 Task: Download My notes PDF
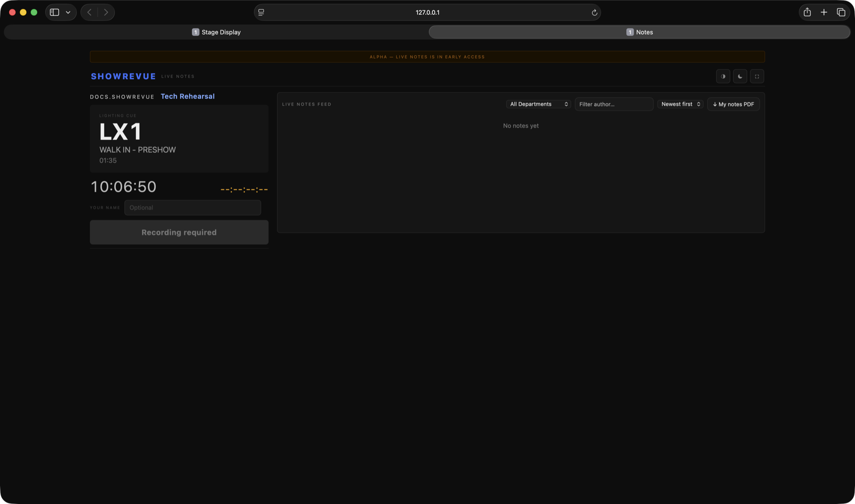click(x=733, y=104)
